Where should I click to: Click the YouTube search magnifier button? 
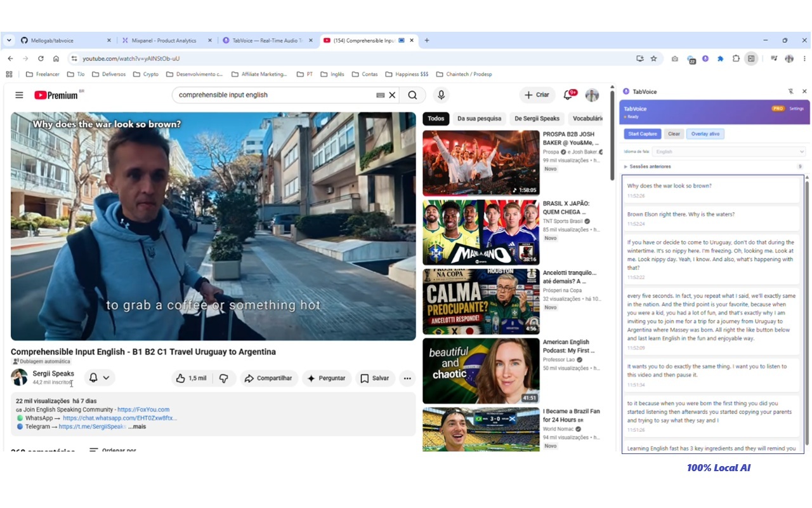(413, 95)
